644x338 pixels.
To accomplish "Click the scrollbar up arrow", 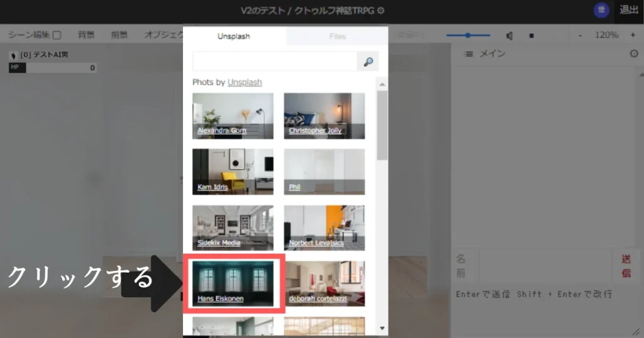I will 382,84.
